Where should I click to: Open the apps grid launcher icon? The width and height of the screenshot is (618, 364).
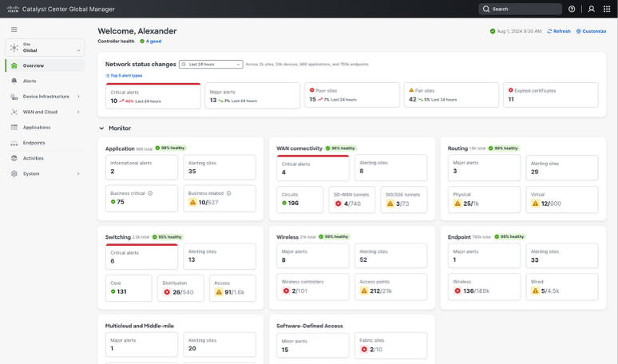607,9
